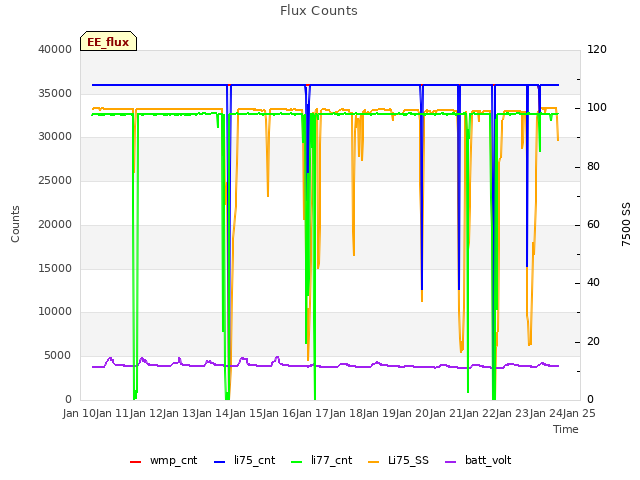The width and height of the screenshot is (640, 480).
Task: Click the 15000 y-axis tick label
Action: (x=55, y=268)
